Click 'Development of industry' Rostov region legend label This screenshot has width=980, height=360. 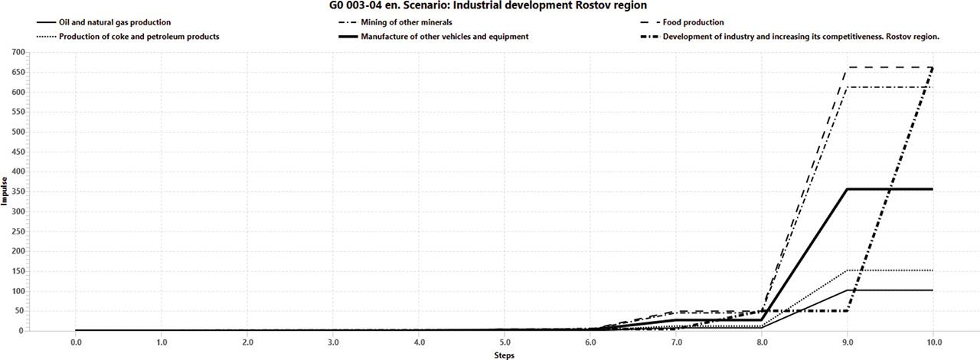801,37
